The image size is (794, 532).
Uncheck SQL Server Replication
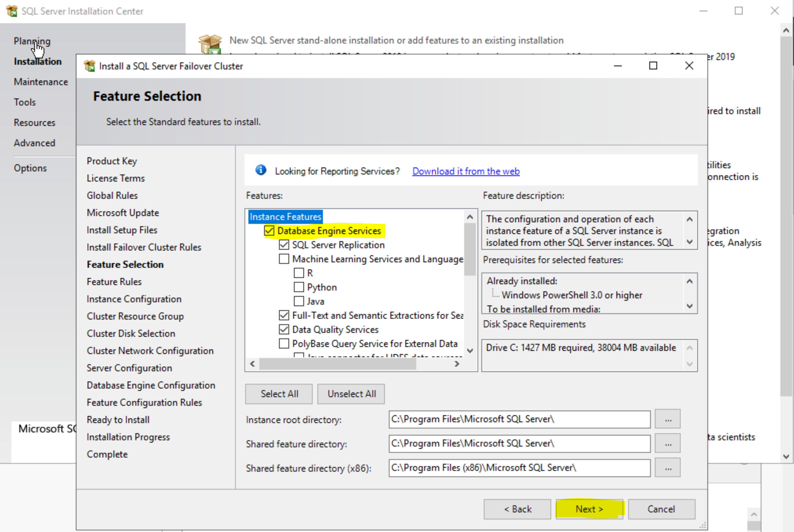[284, 245]
